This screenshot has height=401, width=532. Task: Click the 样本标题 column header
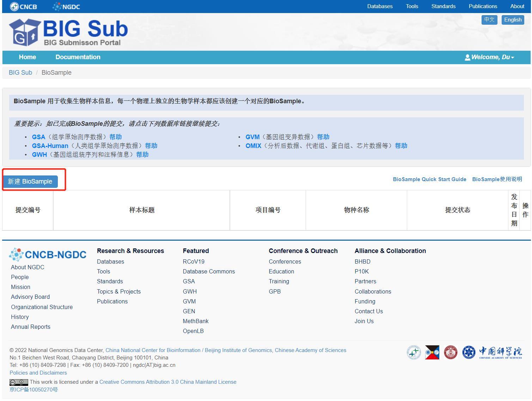click(x=142, y=210)
